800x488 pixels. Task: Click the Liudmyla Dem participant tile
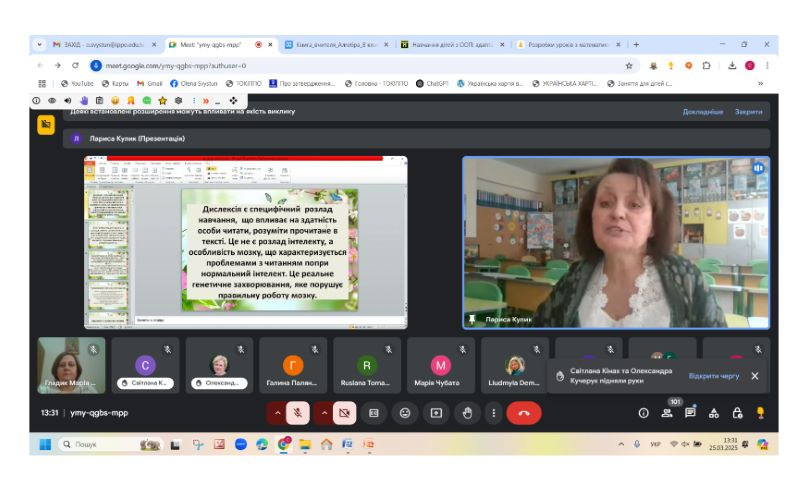coord(515,365)
